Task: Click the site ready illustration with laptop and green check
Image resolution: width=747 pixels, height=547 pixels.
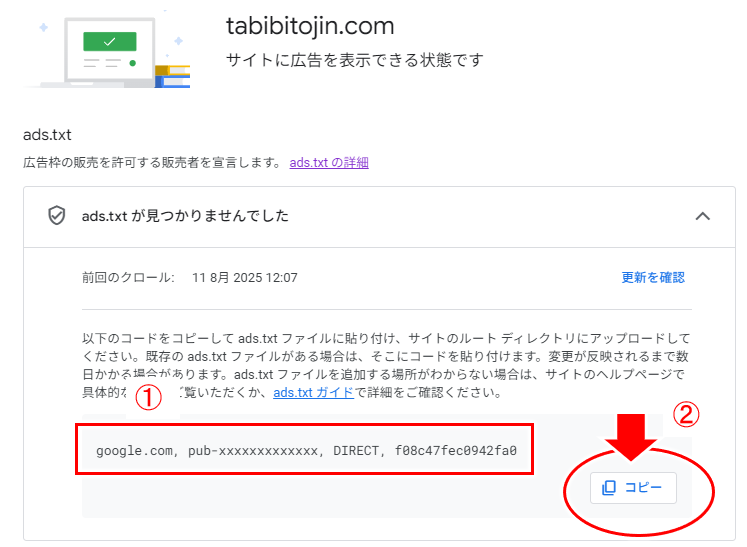Action: click(107, 51)
